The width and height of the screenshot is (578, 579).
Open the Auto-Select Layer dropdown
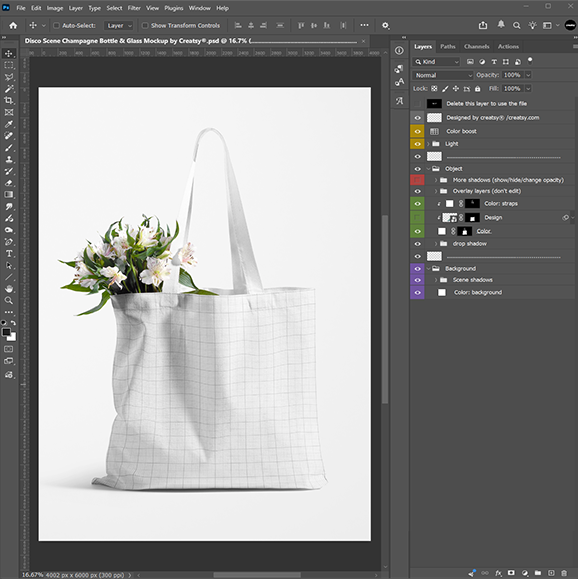coord(119,25)
